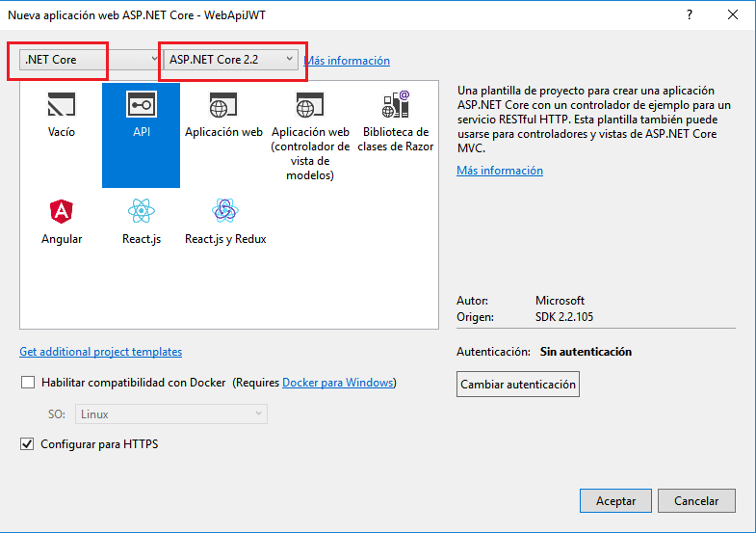Click the Aceptar button

click(x=615, y=501)
